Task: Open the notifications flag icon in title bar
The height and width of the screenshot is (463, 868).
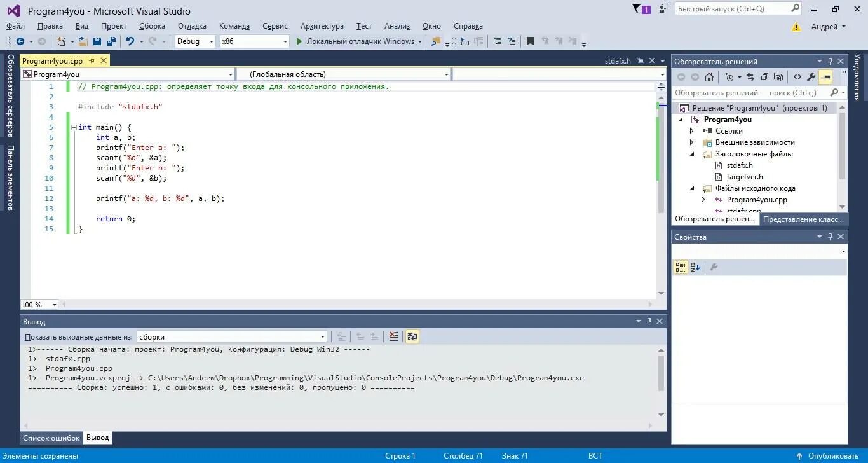Action: pyautogui.click(x=641, y=9)
